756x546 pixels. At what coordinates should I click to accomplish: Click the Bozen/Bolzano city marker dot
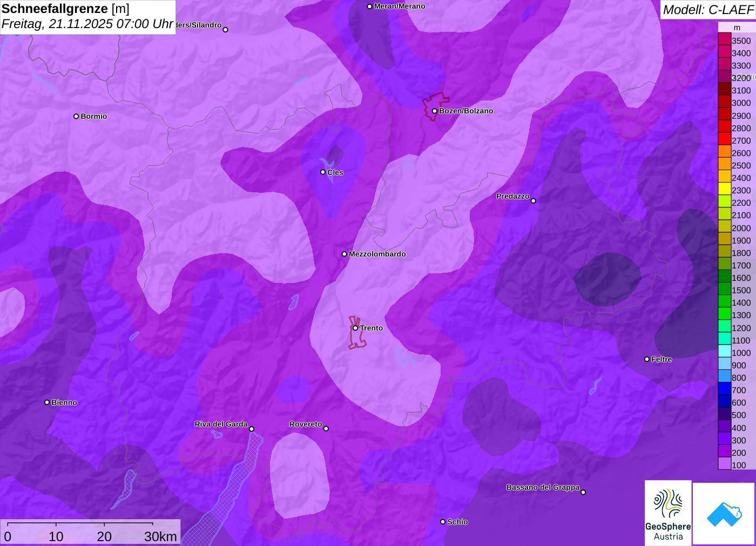tap(434, 111)
